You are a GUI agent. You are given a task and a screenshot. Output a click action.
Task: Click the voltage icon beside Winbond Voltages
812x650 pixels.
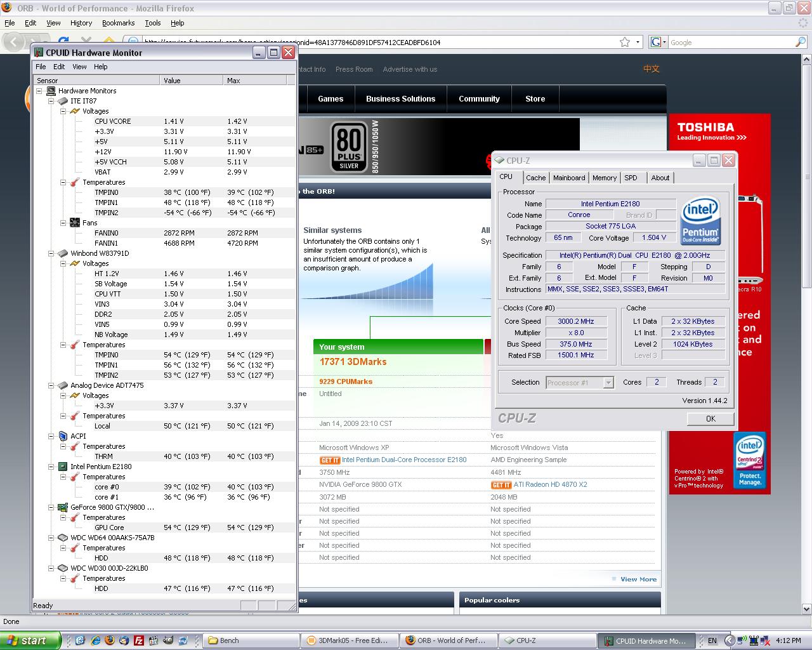(x=75, y=263)
